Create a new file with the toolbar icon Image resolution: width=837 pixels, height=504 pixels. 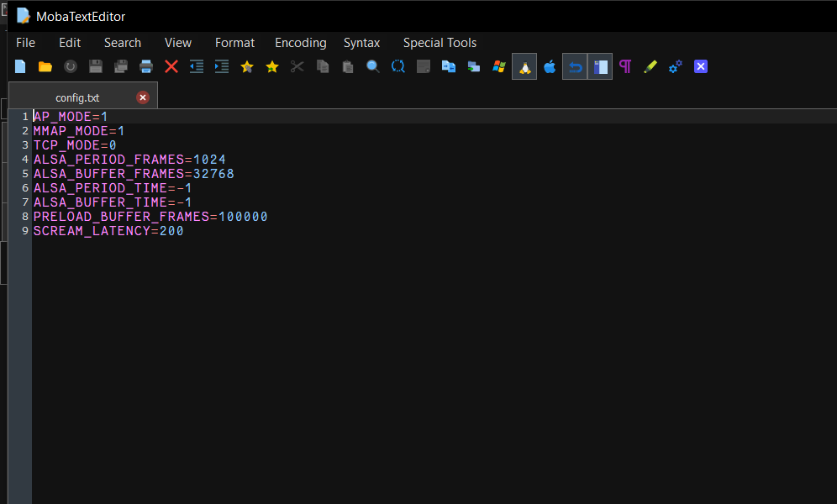pos(20,66)
